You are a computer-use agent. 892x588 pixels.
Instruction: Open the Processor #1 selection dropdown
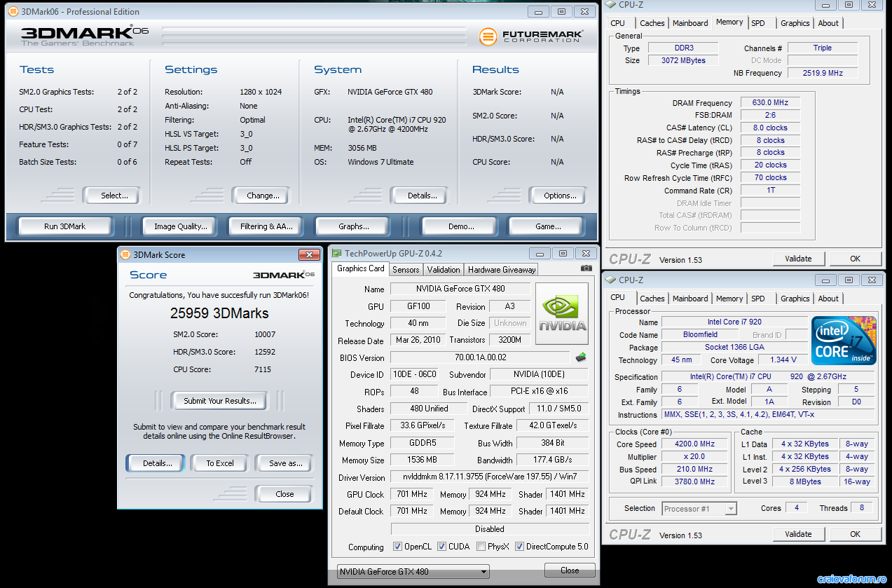pos(699,508)
